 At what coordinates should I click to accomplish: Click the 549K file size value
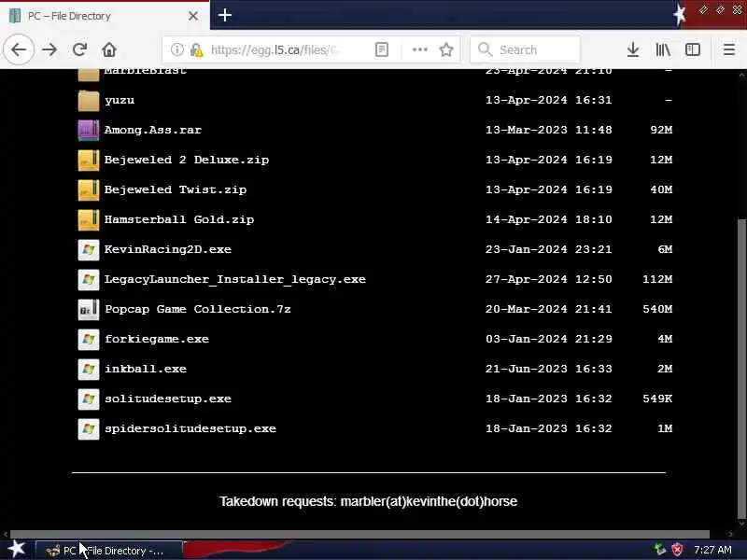657,399
